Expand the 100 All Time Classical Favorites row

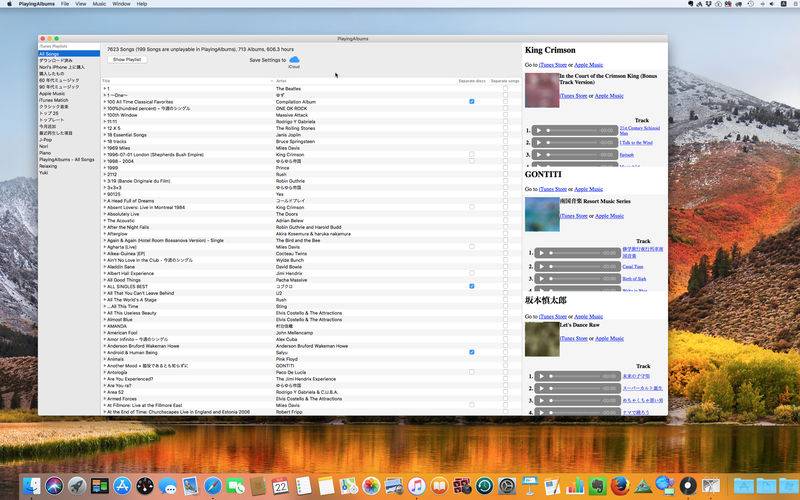pyautogui.click(x=105, y=102)
